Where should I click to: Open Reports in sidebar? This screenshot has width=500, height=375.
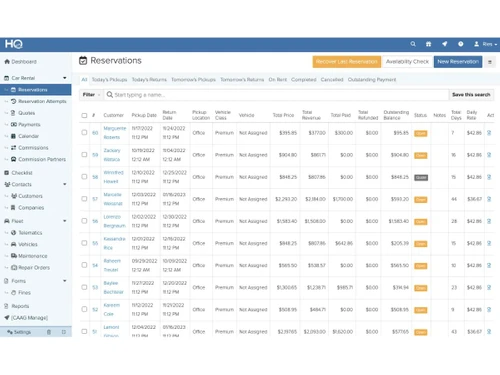click(x=17, y=306)
